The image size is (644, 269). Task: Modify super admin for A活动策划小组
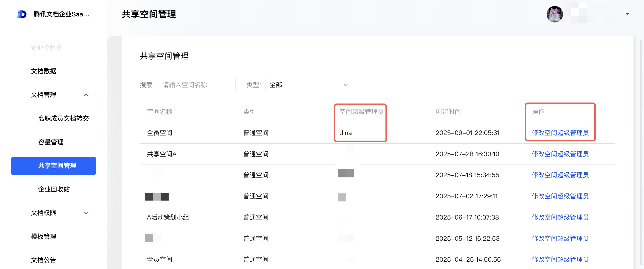pyautogui.click(x=560, y=217)
